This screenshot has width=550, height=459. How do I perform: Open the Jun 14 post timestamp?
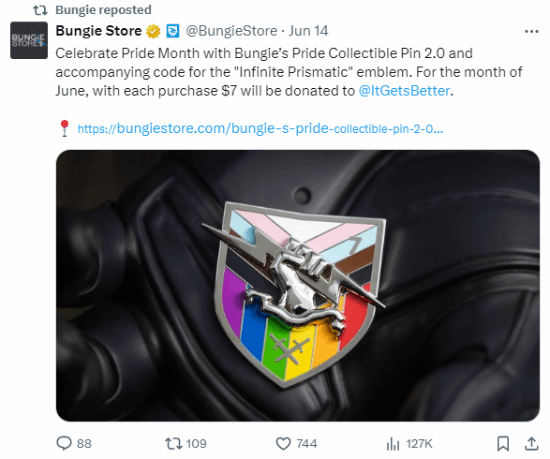(x=308, y=31)
